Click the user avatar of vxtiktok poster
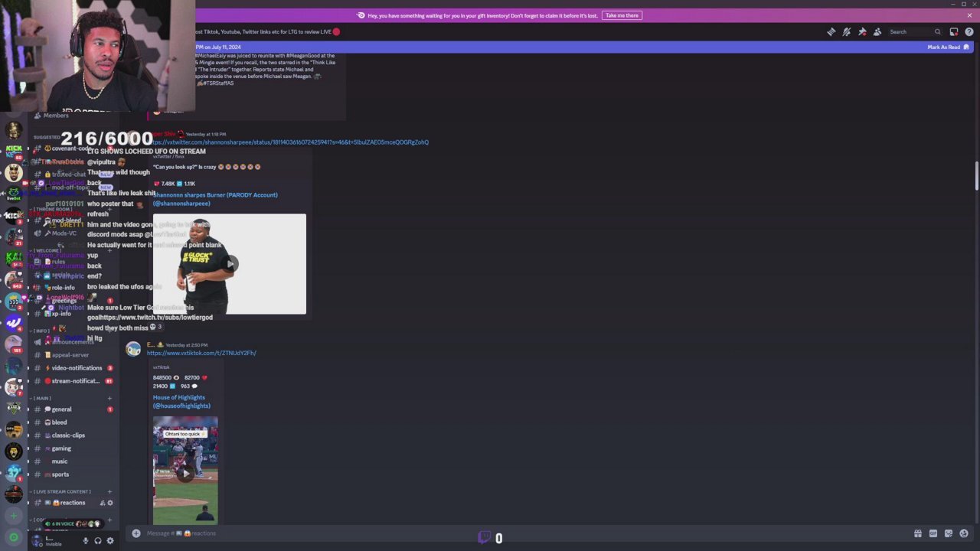 pos(134,350)
